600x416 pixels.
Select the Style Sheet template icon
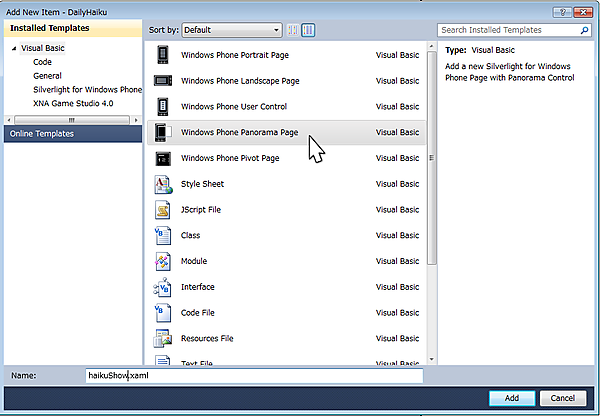(x=164, y=184)
